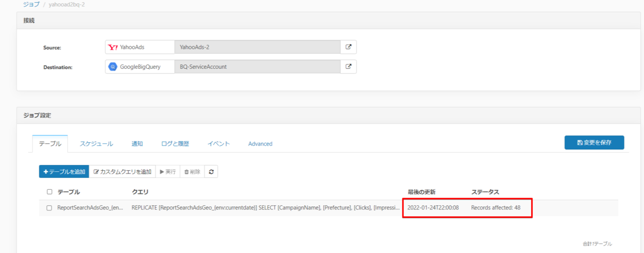The height and width of the screenshot is (253, 644).
Task: Open the イベント tab
Action: pos(219,143)
